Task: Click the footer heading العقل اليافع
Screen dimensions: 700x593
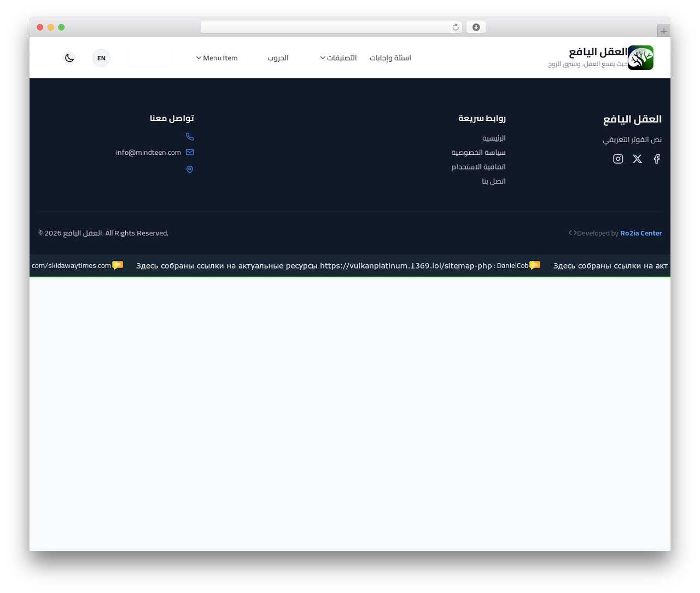Action: [x=632, y=119]
